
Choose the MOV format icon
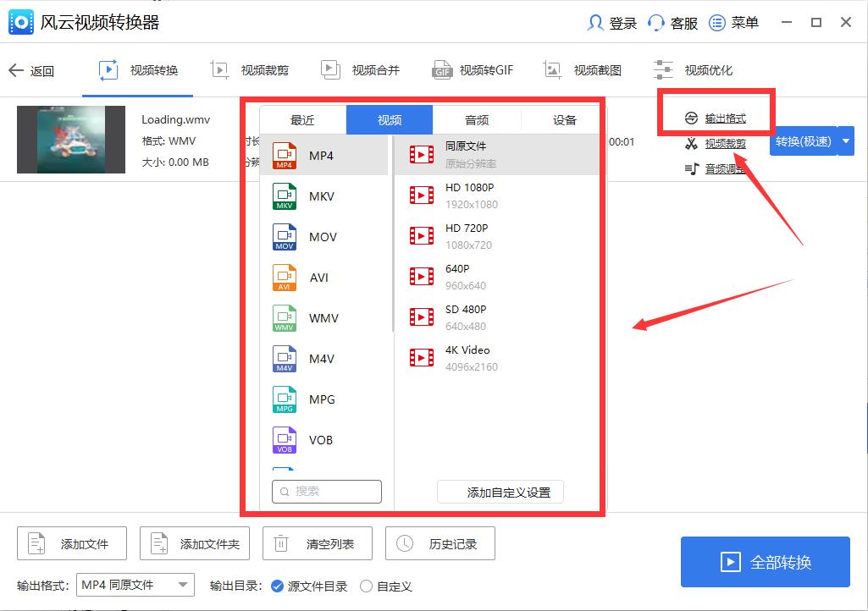tap(285, 237)
